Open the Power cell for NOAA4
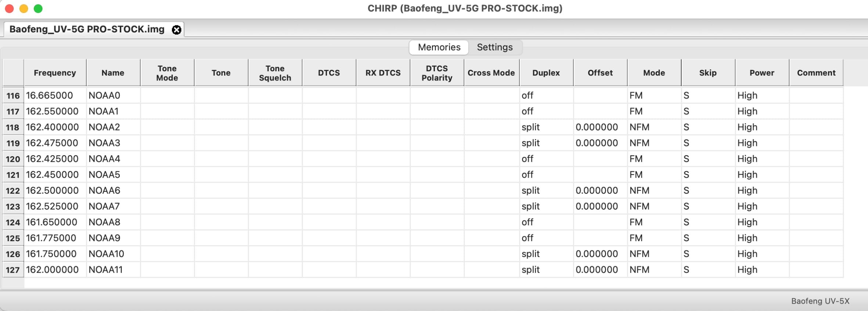868x311 pixels. click(x=762, y=159)
